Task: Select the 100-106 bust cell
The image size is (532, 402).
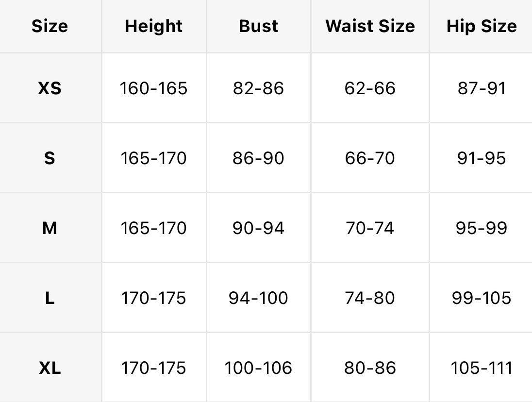Action: [x=259, y=368]
